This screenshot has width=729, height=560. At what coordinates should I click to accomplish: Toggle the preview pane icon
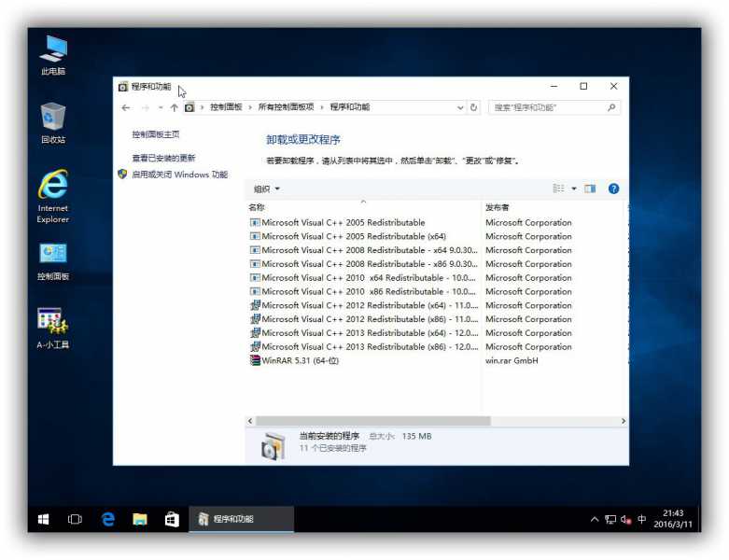(590, 189)
